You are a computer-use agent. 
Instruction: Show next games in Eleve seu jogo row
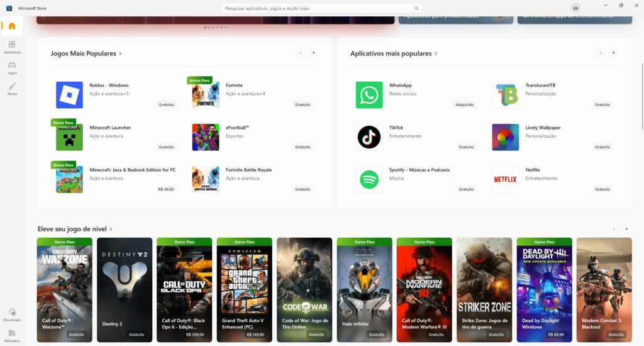(x=627, y=229)
